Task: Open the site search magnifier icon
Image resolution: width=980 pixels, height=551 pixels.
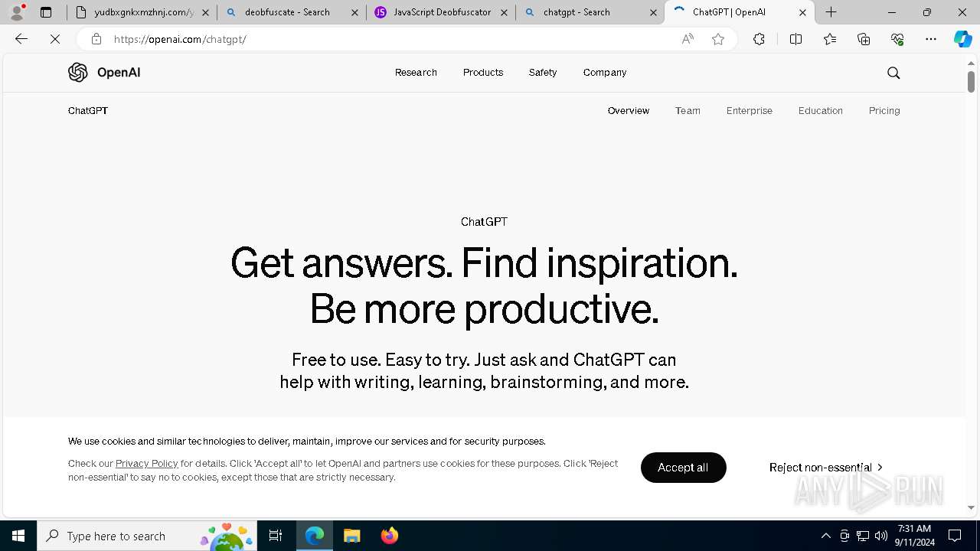Action: click(x=893, y=73)
